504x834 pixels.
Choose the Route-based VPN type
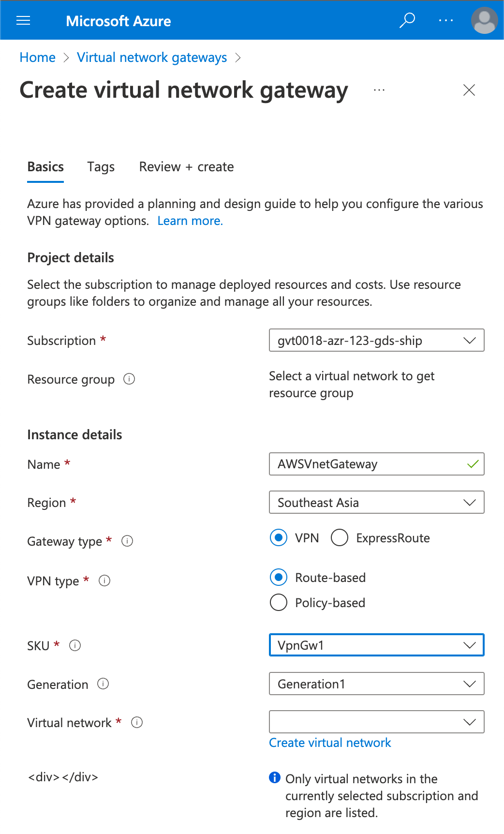(x=279, y=578)
